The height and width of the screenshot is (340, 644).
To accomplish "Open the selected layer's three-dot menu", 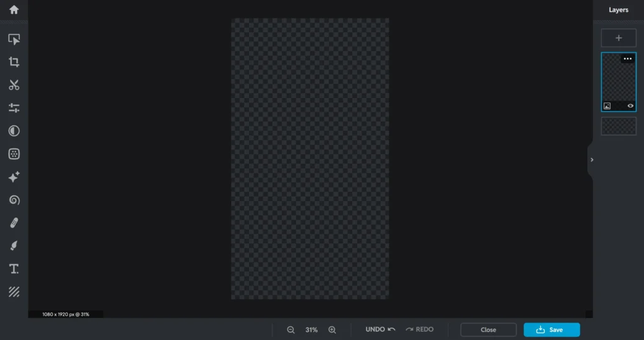I will [x=628, y=58].
